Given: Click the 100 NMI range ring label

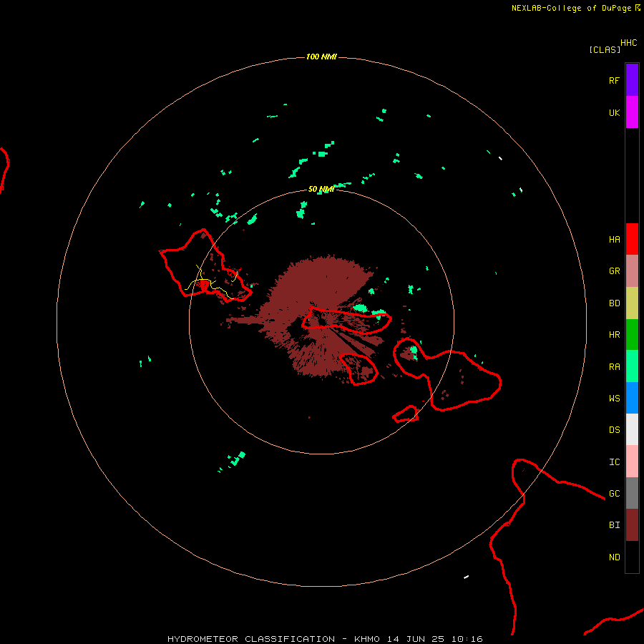Looking at the screenshot, I should pyautogui.click(x=321, y=57).
